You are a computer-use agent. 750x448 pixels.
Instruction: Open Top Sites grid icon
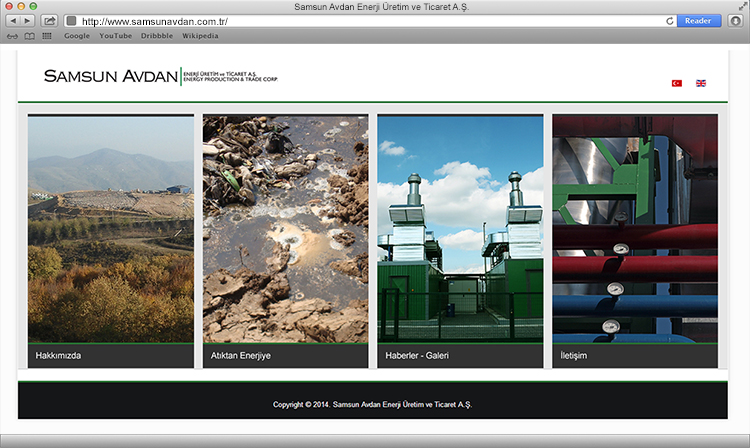[47, 36]
